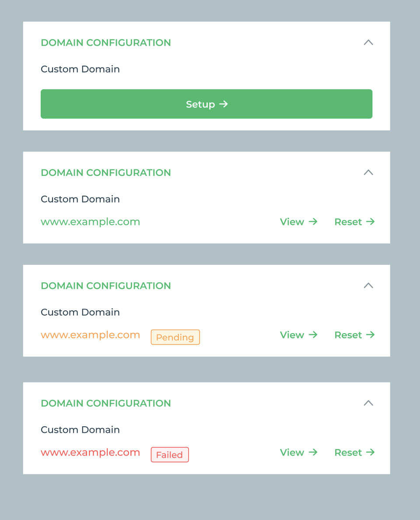Screen dimensions: 420x520
Task: Click the Domain Configuration heading above Setup
Action: (106, 42)
